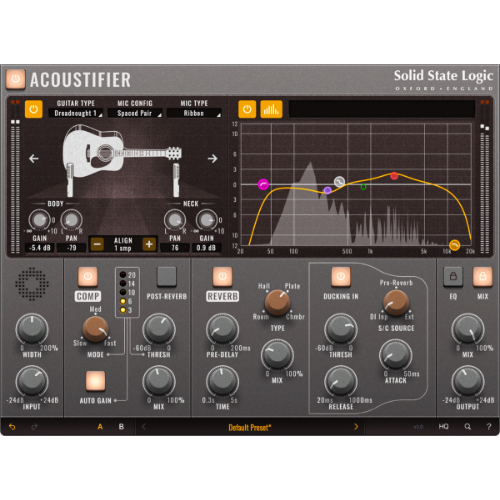Select the green EQ band node
Viewport: 500px width, 500px height.
363,187
